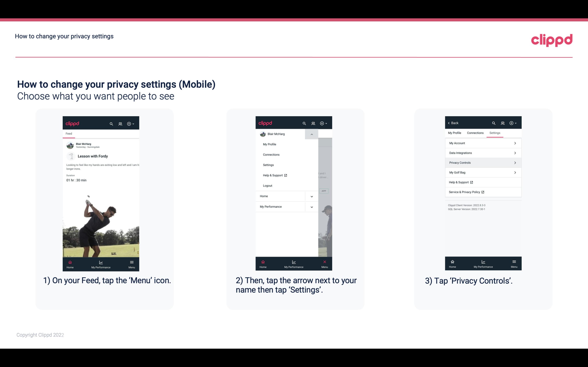
Task: Select the Settings tab in step 3
Action: (x=495, y=133)
